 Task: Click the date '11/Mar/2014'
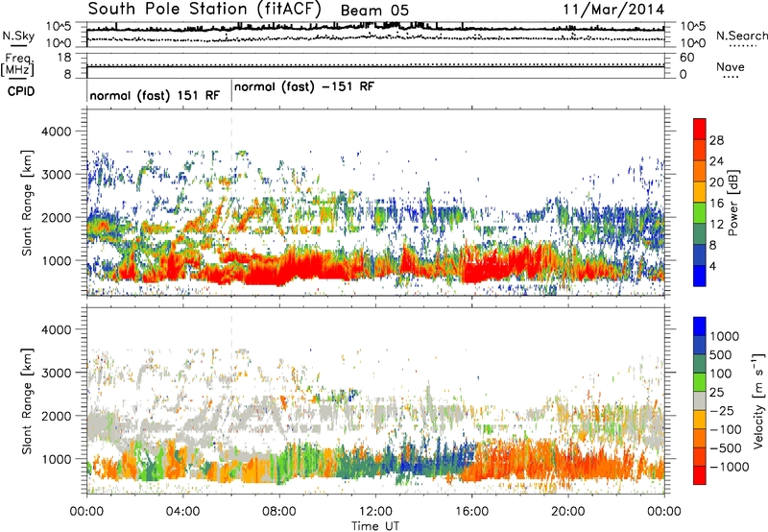pyautogui.click(x=613, y=10)
